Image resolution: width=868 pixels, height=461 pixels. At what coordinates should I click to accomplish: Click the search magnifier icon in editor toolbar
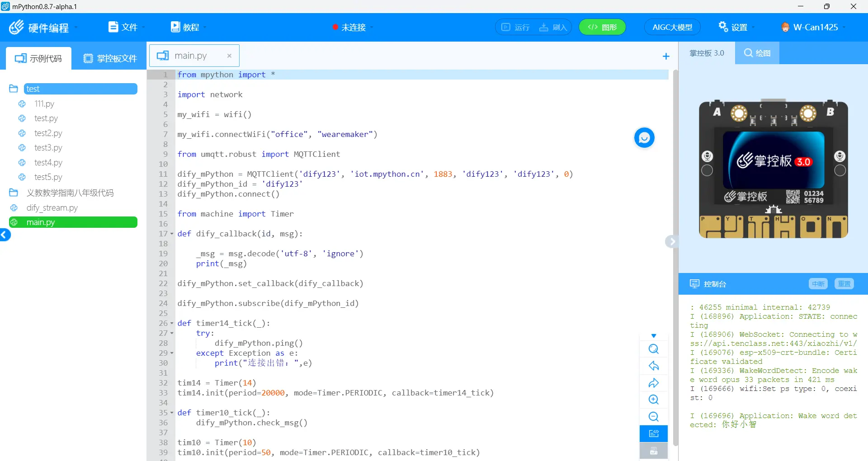tap(653, 349)
